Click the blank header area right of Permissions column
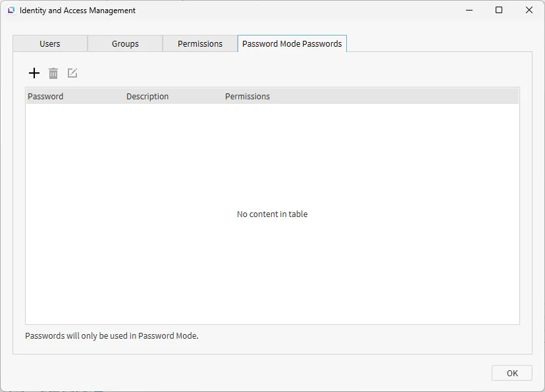545x392 pixels. (395, 97)
